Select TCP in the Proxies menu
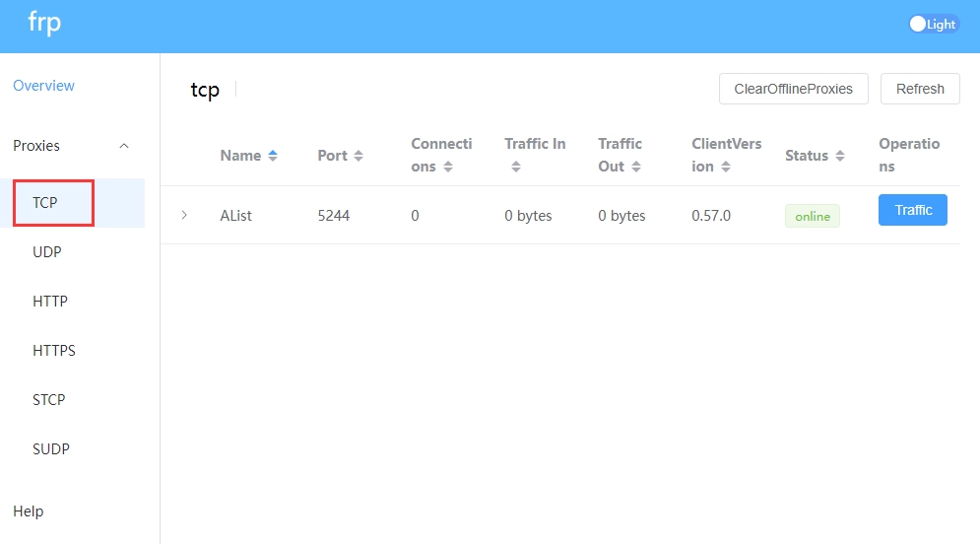 pyautogui.click(x=45, y=203)
